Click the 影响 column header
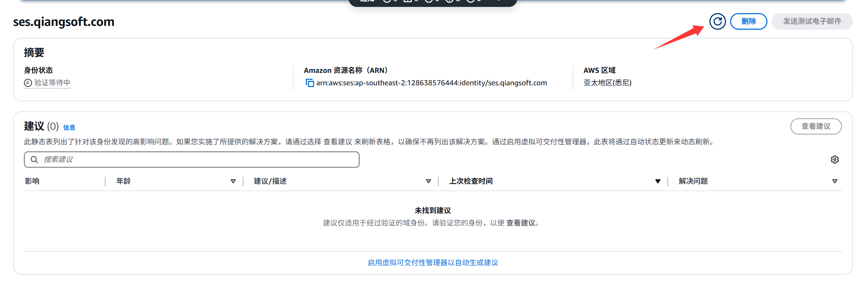This screenshot has height=288, width=868. [32, 181]
